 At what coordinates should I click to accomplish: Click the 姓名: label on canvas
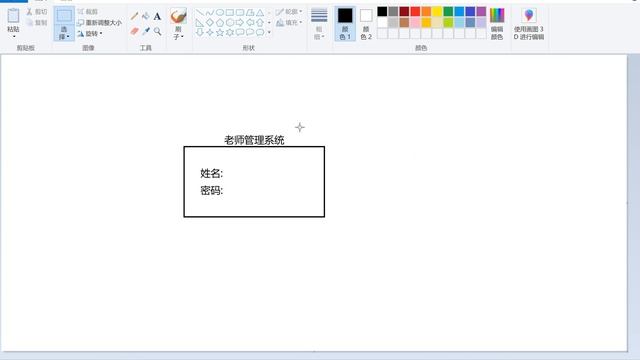(211, 173)
